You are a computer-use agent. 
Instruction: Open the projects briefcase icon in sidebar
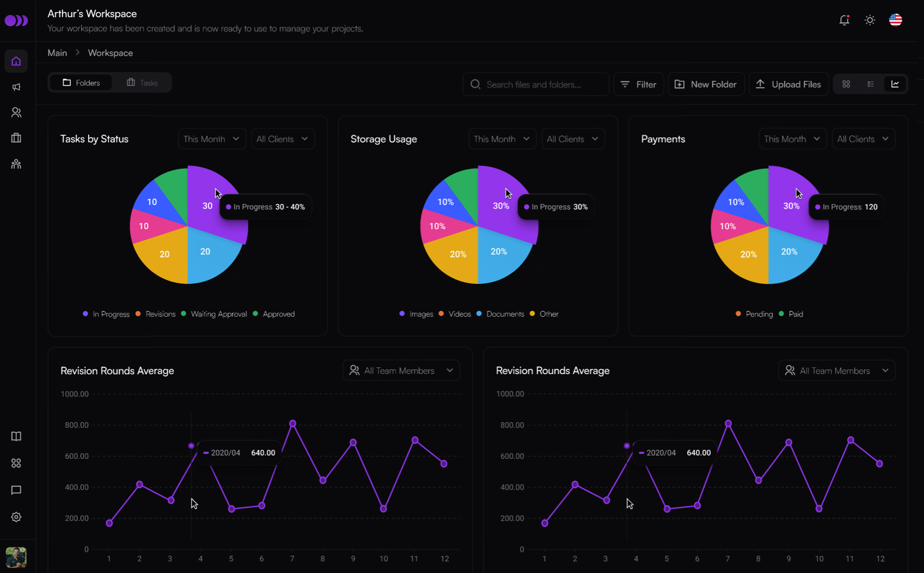click(x=16, y=137)
